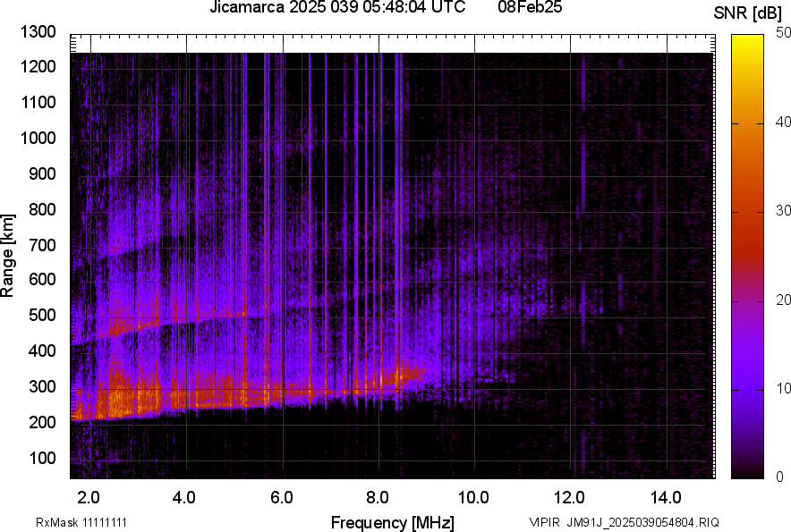Click the 100 range tick label
This screenshot has width=791, height=532.
pos(41,458)
